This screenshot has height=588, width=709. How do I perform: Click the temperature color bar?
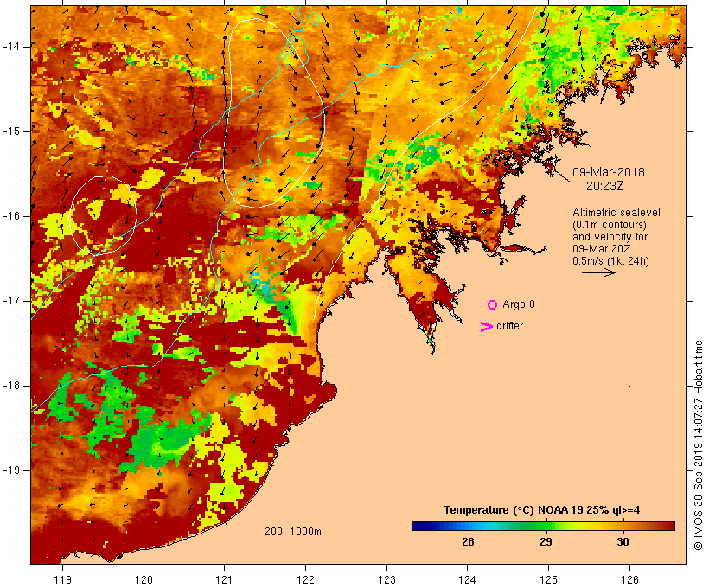(543, 526)
